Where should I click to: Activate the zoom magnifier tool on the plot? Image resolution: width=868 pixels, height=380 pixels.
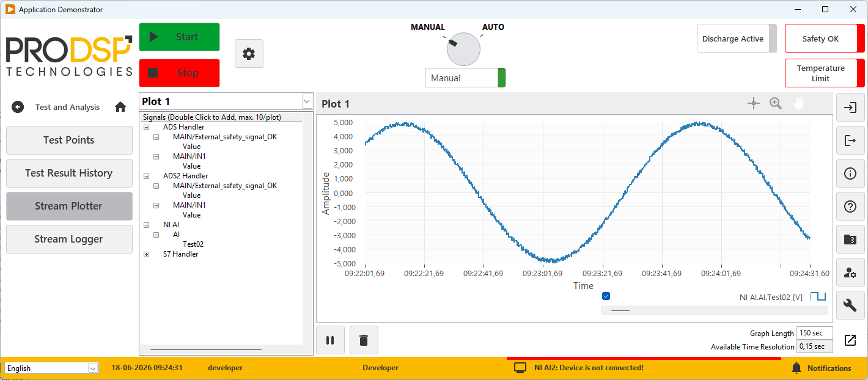[776, 103]
